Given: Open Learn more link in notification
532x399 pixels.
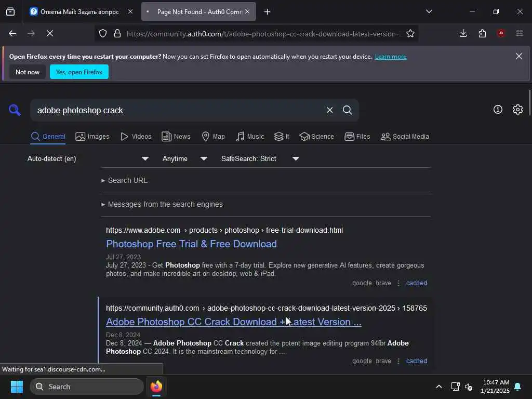Looking at the screenshot, I should click(391, 57).
